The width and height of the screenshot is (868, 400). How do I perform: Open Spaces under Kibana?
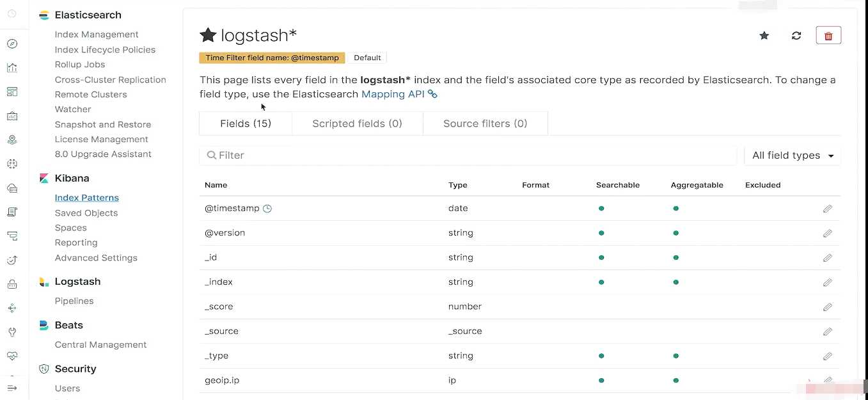pyautogui.click(x=71, y=227)
